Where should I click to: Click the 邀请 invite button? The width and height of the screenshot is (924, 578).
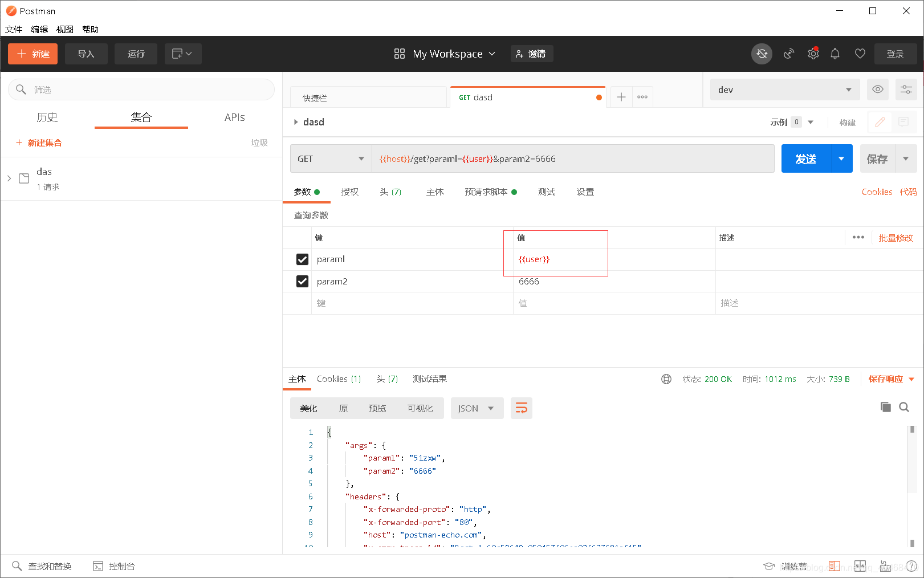point(531,54)
